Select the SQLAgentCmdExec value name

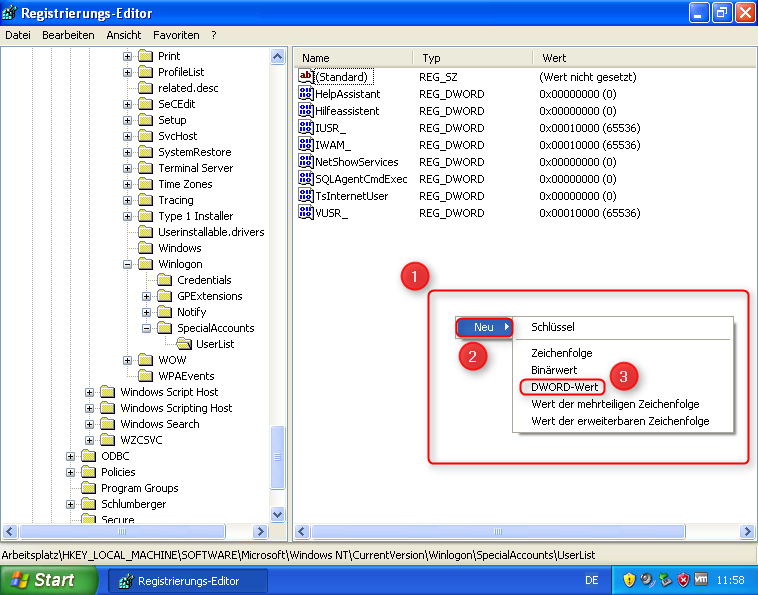pos(361,179)
